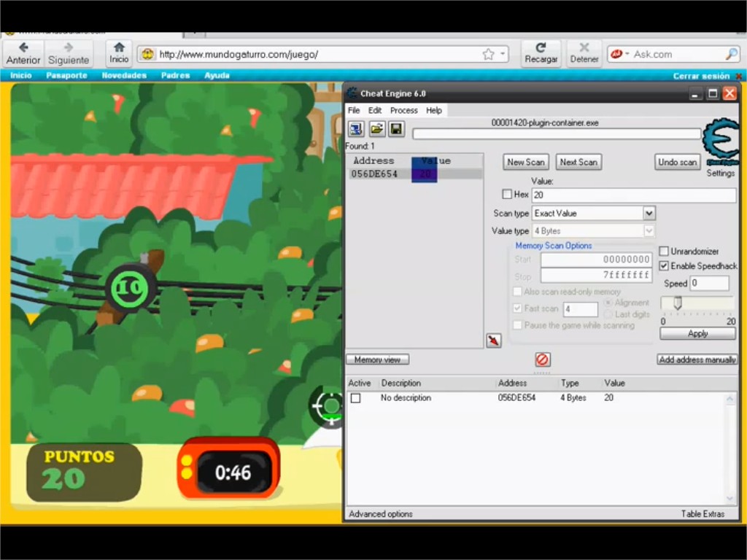Click the Undo scan button
The height and width of the screenshot is (560, 747).
tap(677, 162)
